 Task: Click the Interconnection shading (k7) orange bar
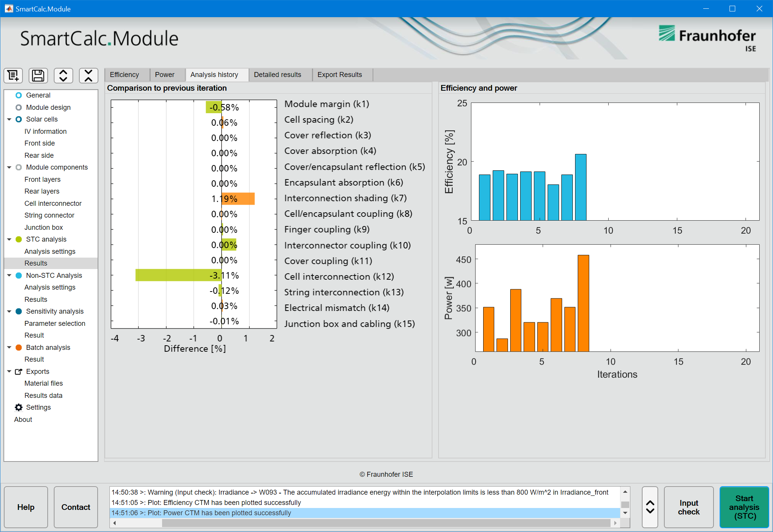238,199
